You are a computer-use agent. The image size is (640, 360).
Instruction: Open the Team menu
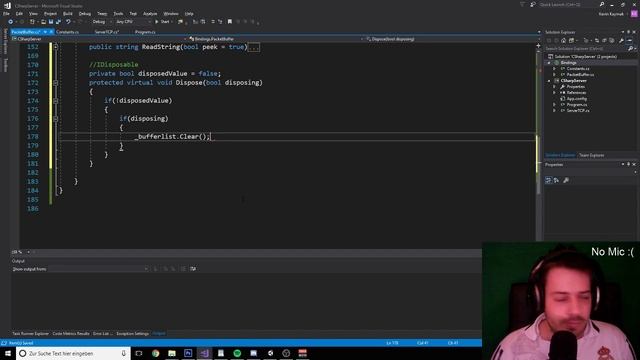tap(102, 13)
